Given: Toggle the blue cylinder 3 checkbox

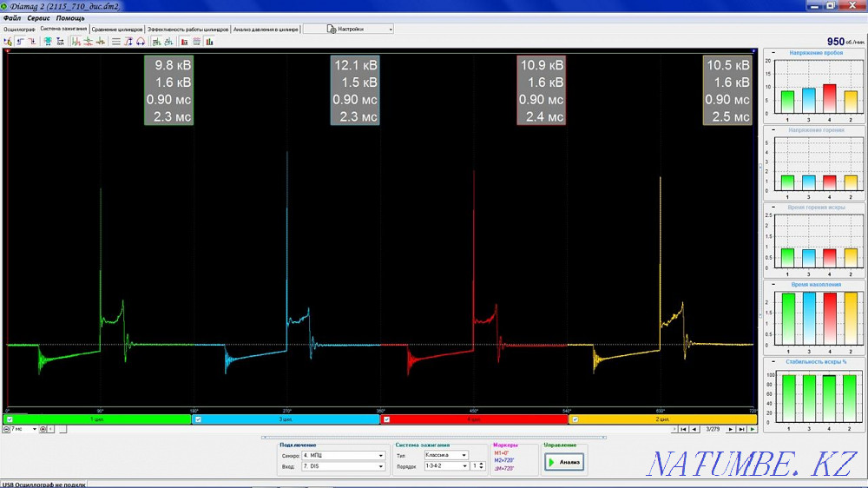Looking at the screenshot, I should (198, 419).
